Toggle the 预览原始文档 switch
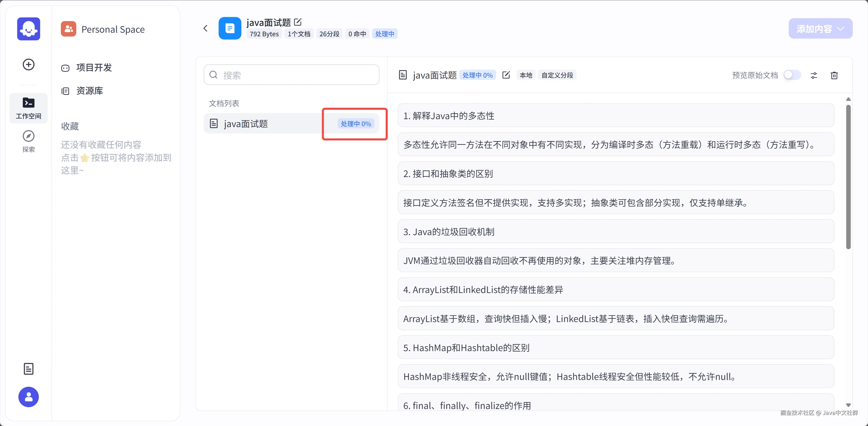The height and width of the screenshot is (426, 868). [x=792, y=75]
